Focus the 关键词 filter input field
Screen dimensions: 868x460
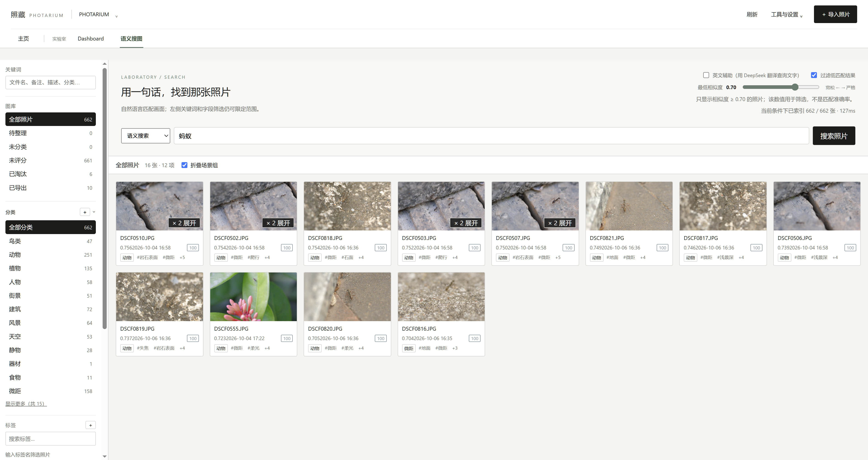point(51,83)
